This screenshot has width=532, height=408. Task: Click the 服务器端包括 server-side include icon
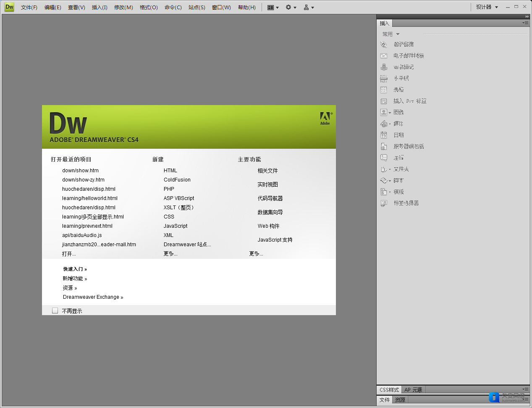tap(384, 146)
